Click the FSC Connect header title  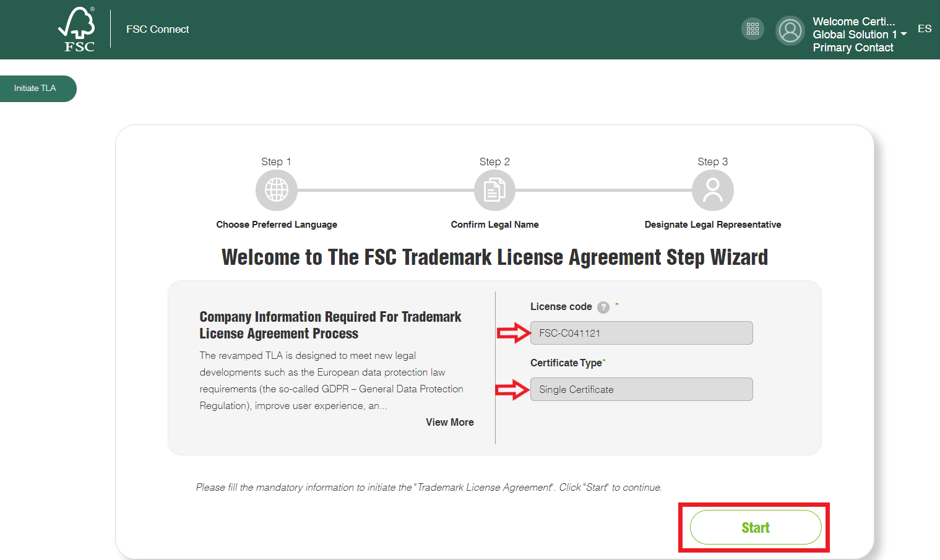point(158,29)
